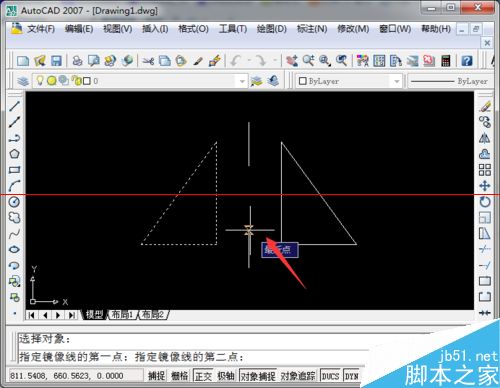500x388 pixels.
Task: Select the Ellipse tool
Action: click(x=14, y=249)
